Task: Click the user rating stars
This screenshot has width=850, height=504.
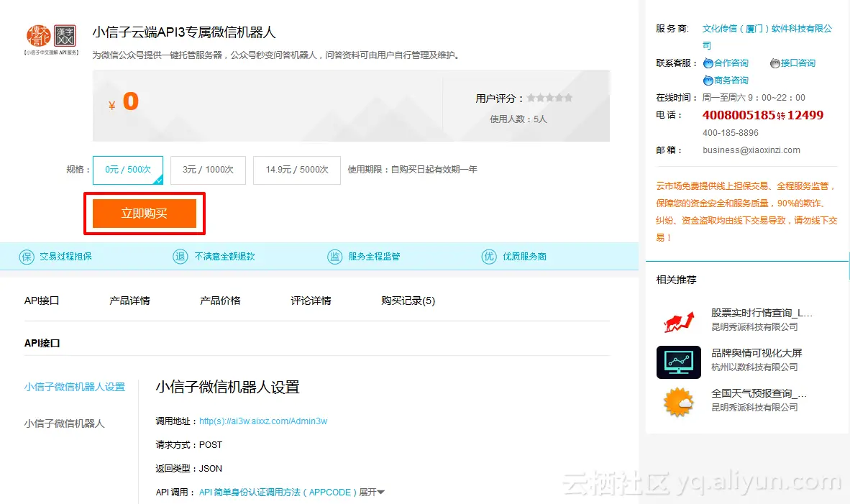Action: 549,98
